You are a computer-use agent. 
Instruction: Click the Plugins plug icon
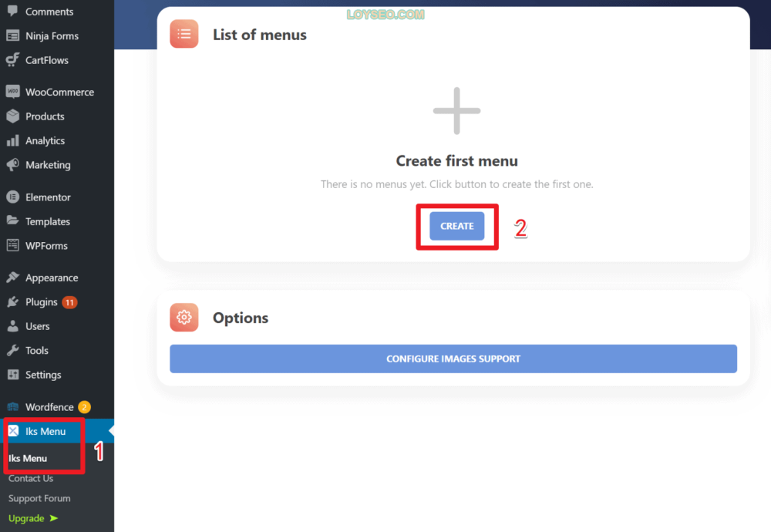(13, 301)
